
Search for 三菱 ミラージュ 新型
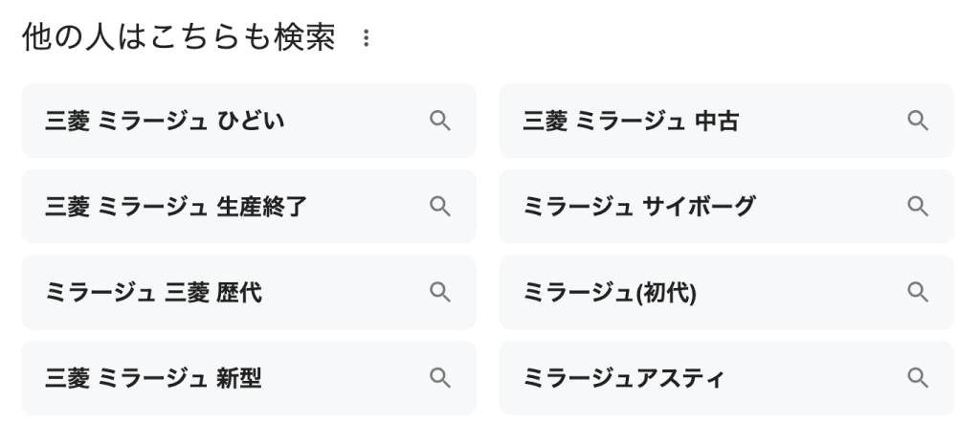tap(153, 379)
